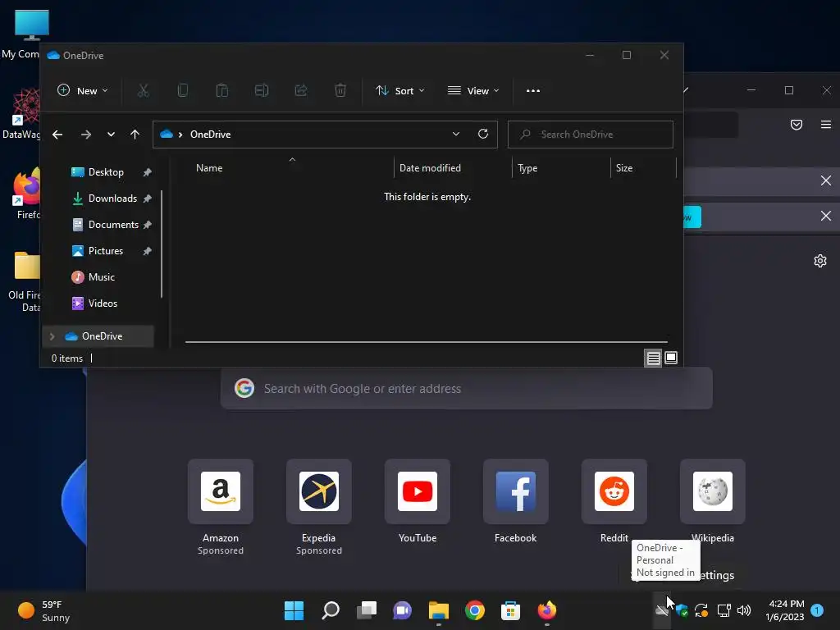Switch to large thumbnails view button
The width and height of the screenshot is (840, 630).
pyautogui.click(x=671, y=358)
